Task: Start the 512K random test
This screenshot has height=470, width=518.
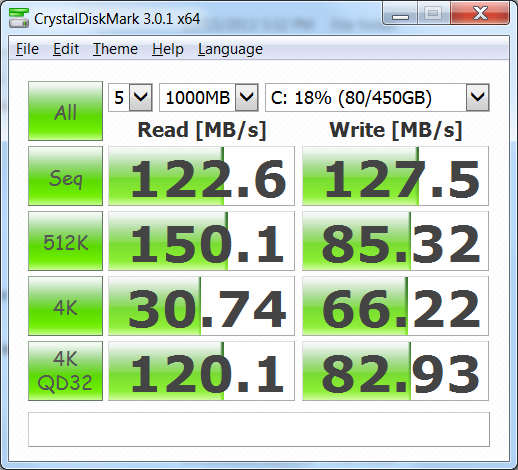Action: point(65,241)
